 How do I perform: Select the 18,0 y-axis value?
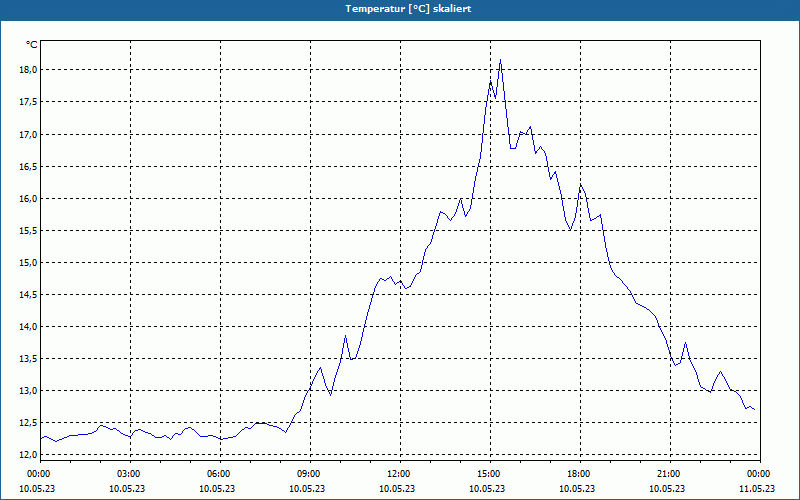[x=29, y=70]
